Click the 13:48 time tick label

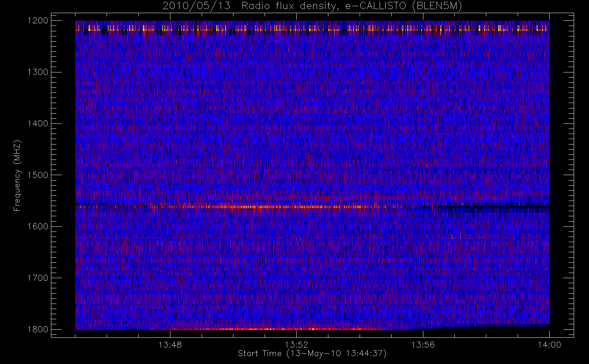point(170,345)
